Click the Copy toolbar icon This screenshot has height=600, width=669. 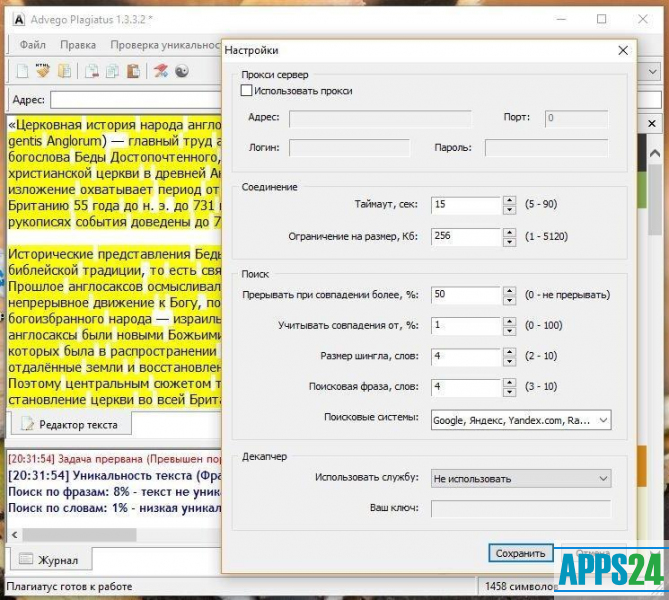[x=112, y=71]
